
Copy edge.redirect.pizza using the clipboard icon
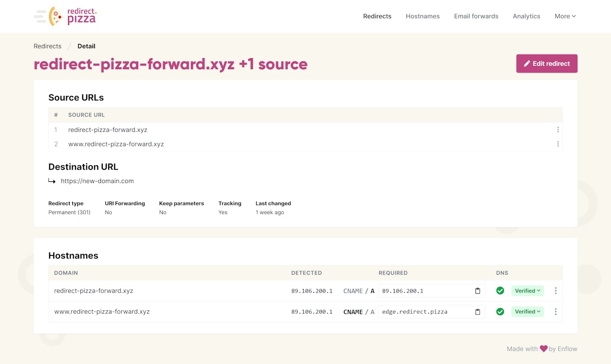coord(477,312)
